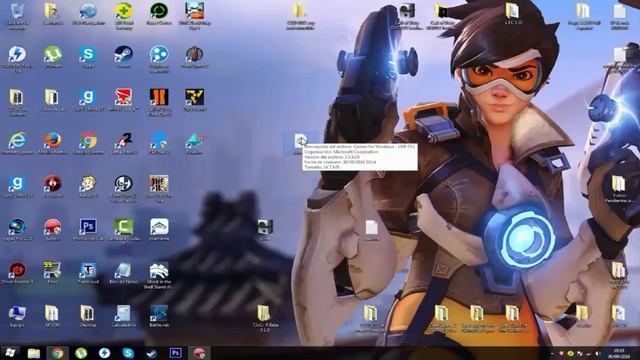The image size is (640, 360).
Task: Open File Explorer from the taskbar
Action: pyautogui.click(x=33, y=353)
